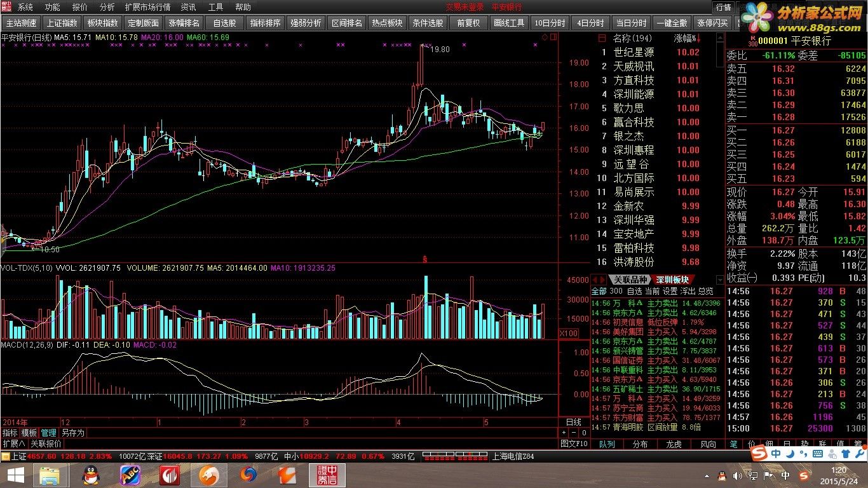Click the 一键全撤 toolbar button
Viewport: 868px width, 488px height.
(672, 22)
